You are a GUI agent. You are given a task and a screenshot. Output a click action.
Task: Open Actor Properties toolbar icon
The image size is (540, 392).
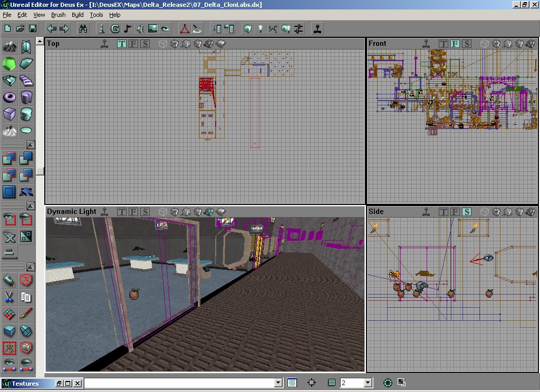[x=216, y=28]
